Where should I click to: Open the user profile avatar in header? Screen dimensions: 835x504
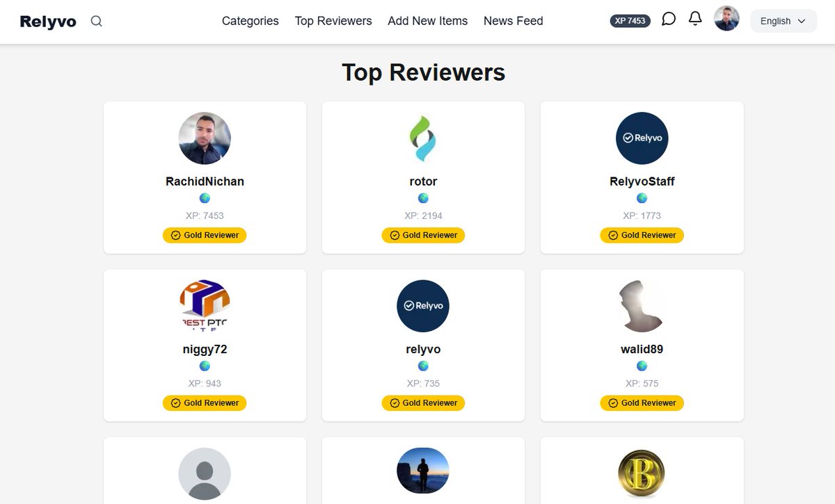click(x=726, y=19)
